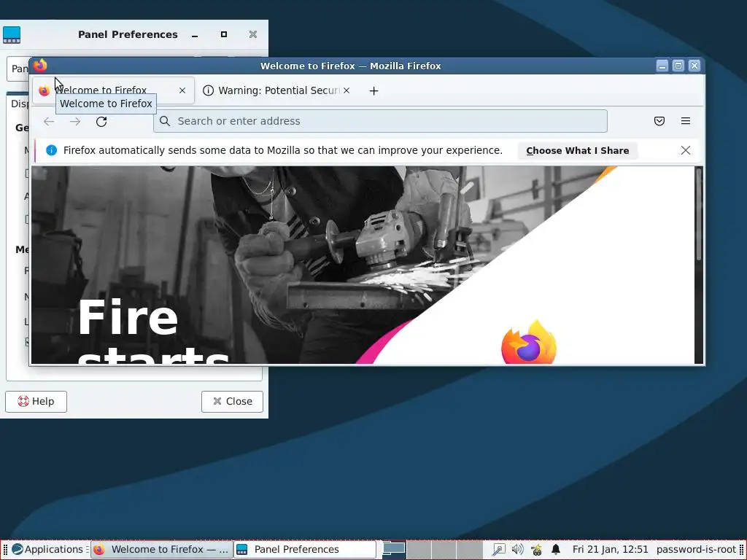Screen dimensions: 747x560
Task: Switch to the second workspace in pager
Action: (419, 550)
